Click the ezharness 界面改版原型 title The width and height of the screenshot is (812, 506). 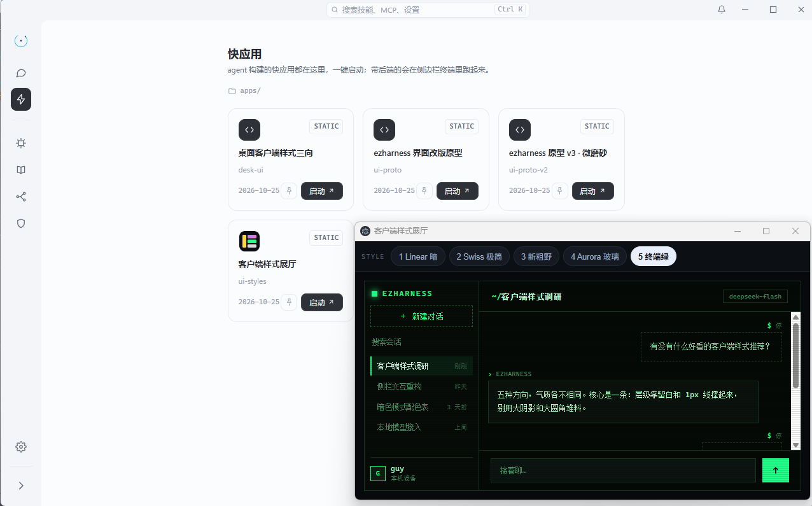(x=418, y=153)
